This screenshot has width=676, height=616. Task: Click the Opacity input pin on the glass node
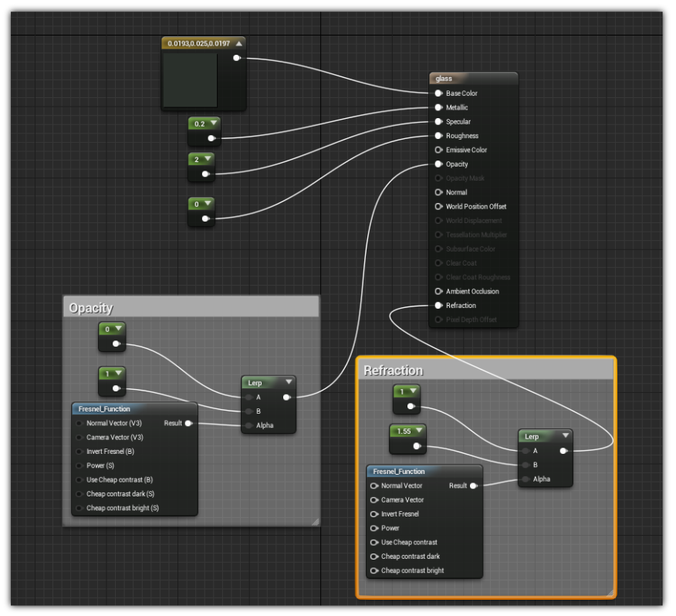(437, 164)
